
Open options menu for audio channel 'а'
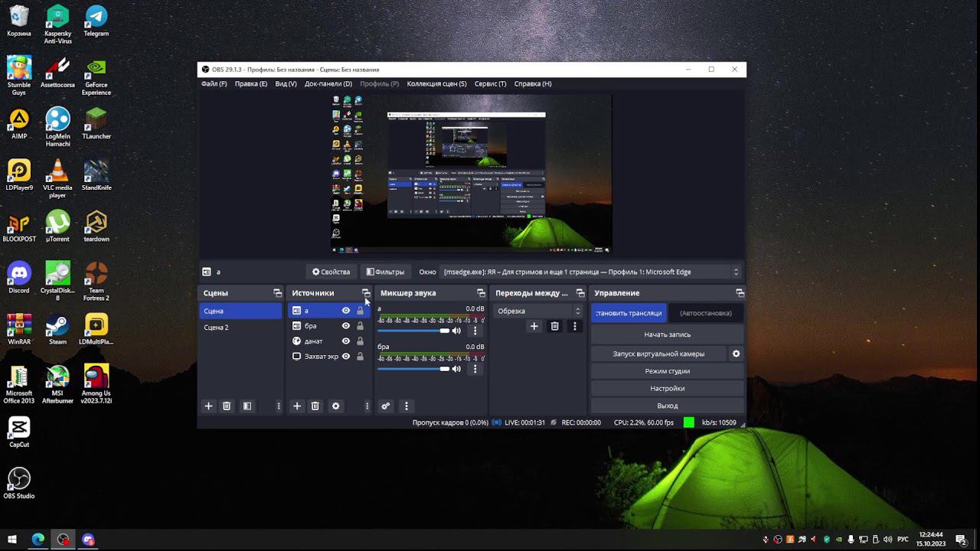[x=475, y=331]
